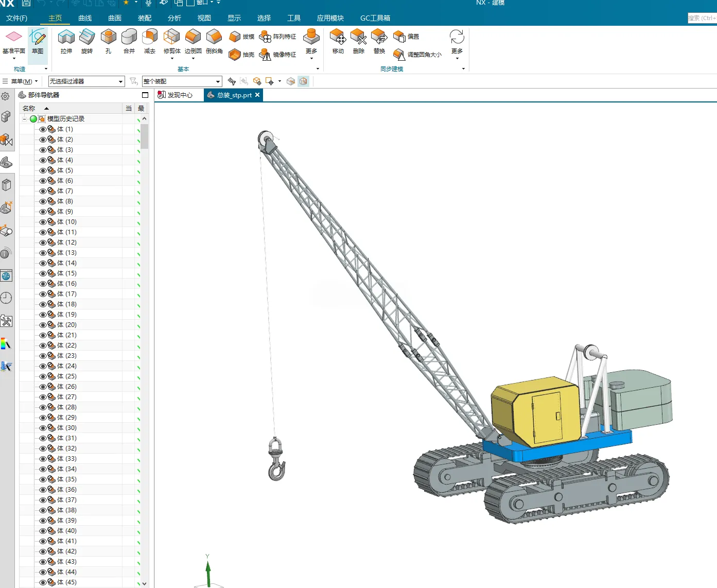
Task: Select the Trim Body (修剪体) tool
Action: pyautogui.click(x=172, y=42)
